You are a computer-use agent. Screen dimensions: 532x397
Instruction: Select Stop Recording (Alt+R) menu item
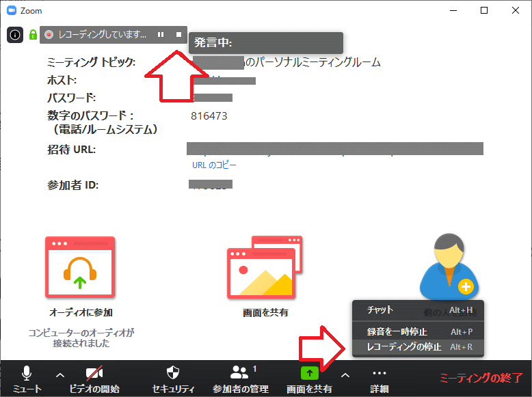[418, 347]
